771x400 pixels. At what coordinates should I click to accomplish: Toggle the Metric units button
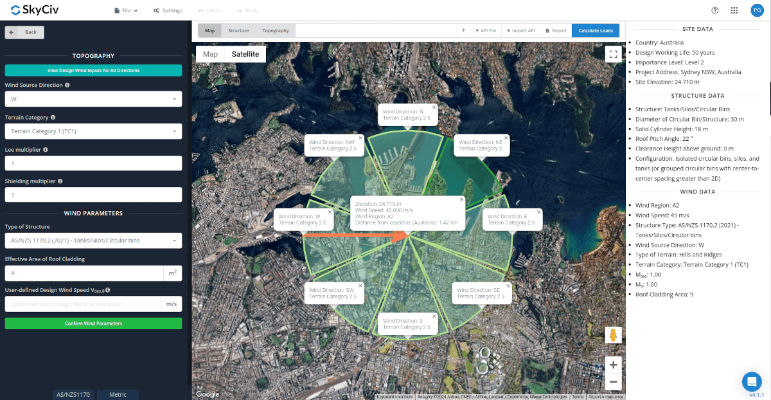pos(118,394)
